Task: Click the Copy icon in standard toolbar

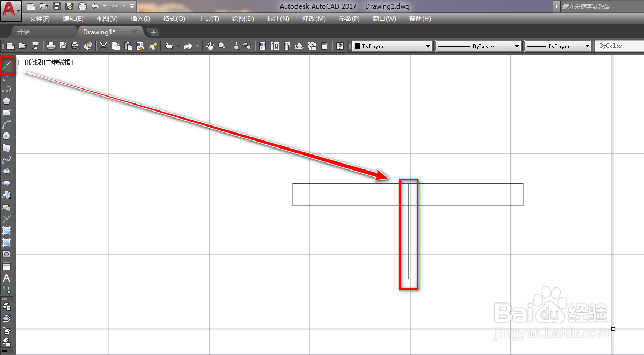Action: [115, 47]
